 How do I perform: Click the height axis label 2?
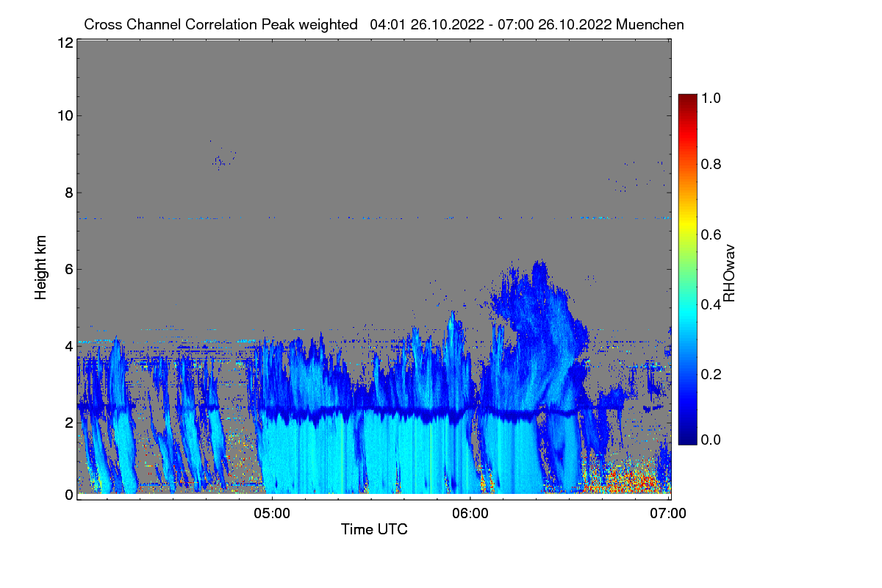click(x=68, y=423)
